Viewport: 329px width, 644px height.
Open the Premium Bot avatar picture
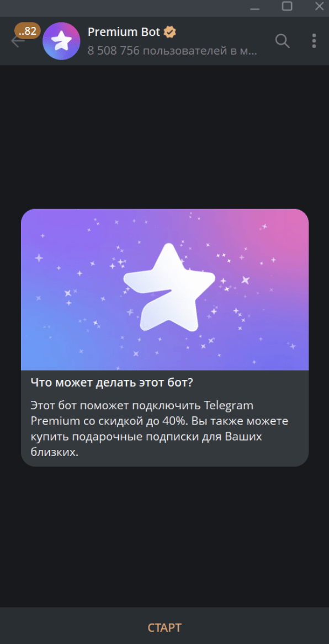click(61, 41)
